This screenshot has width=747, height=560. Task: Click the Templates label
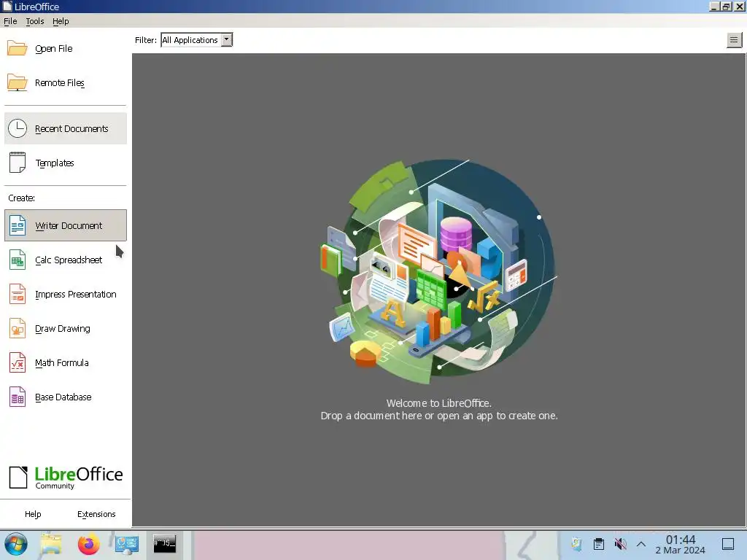click(x=55, y=163)
